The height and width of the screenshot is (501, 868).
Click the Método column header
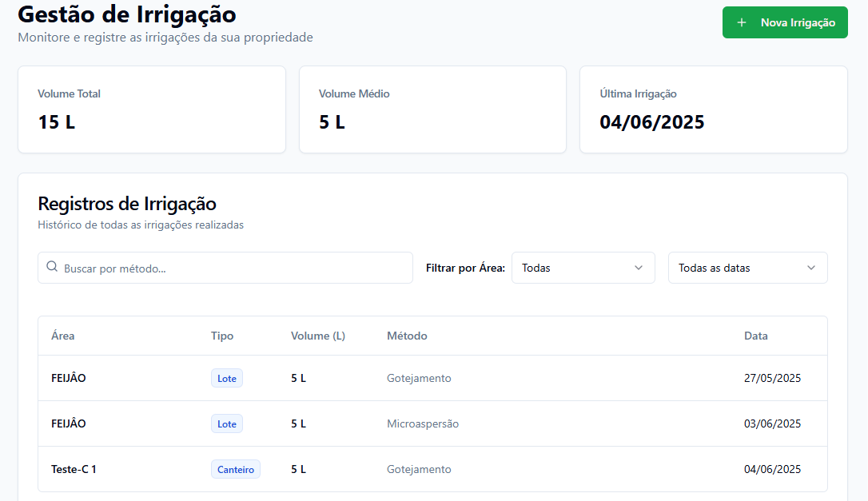407,336
